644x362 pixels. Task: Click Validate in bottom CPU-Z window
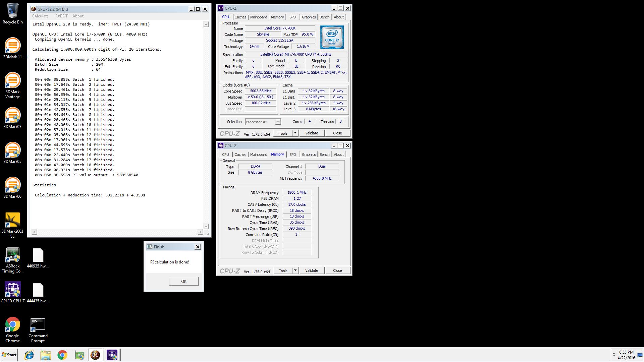[312, 270]
